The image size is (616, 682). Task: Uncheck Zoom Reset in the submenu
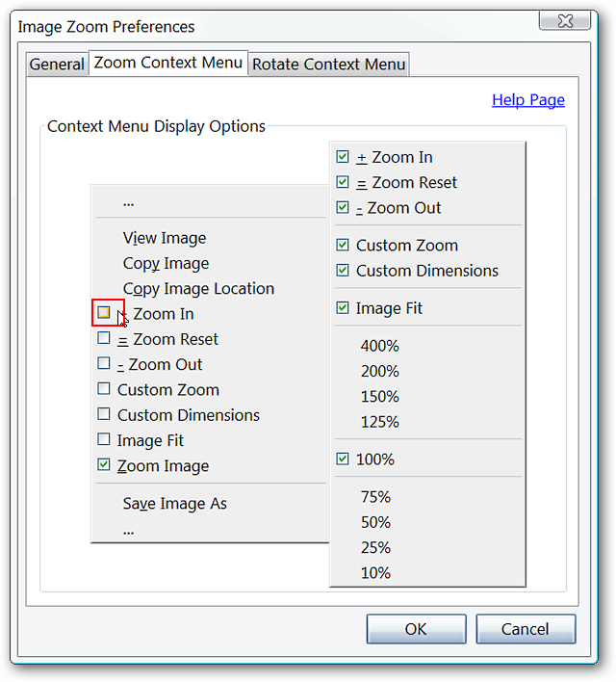pyautogui.click(x=343, y=182)
